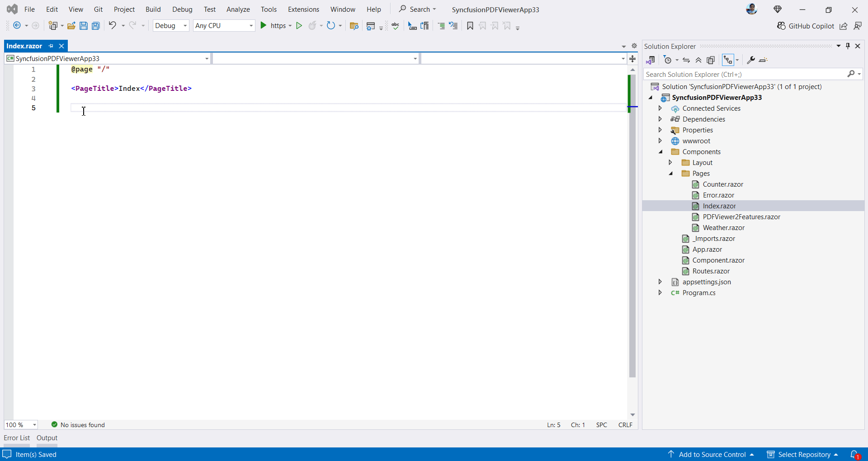Pin the Solution Explorer panel
Image resolution: width=868 pixels, height=461 pixels.
pos(848,46)
